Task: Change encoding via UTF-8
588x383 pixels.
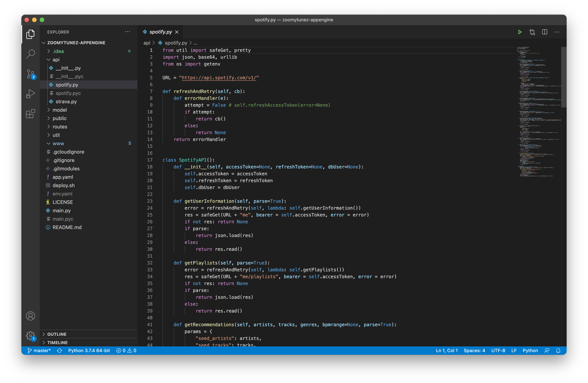Action: tap(498, 350)
